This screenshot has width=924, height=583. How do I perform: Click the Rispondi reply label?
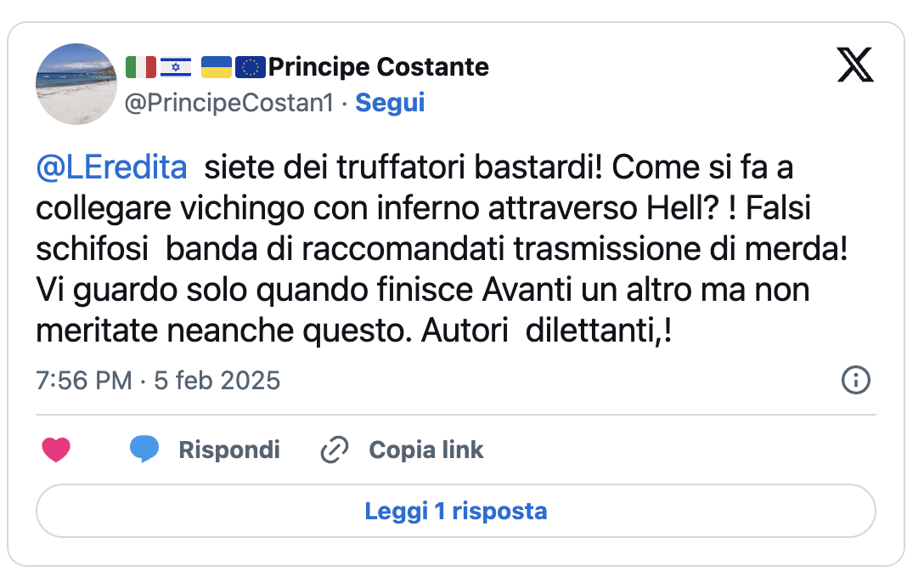tap(229, 450)
